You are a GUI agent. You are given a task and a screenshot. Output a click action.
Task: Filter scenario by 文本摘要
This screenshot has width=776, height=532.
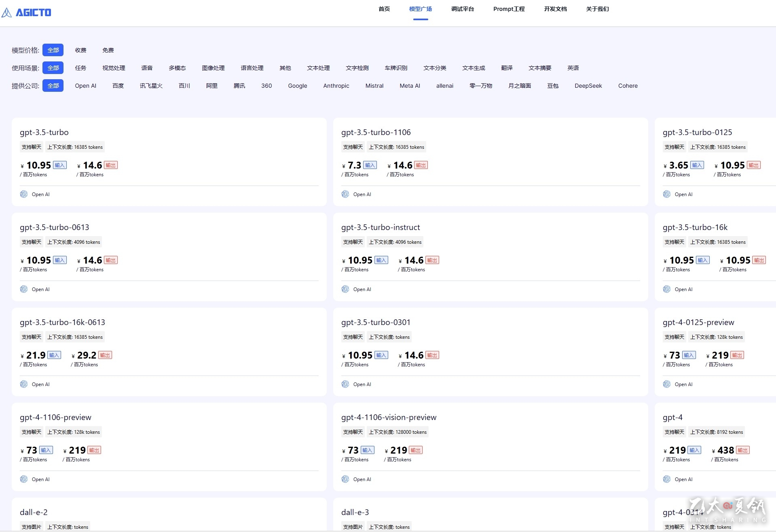pyautogui.click(x=540, y=68)
